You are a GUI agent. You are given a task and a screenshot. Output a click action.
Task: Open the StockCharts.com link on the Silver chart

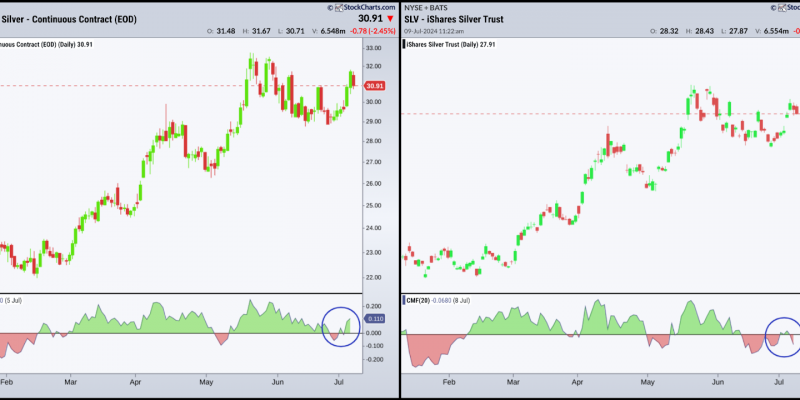(x=368, y=7)
